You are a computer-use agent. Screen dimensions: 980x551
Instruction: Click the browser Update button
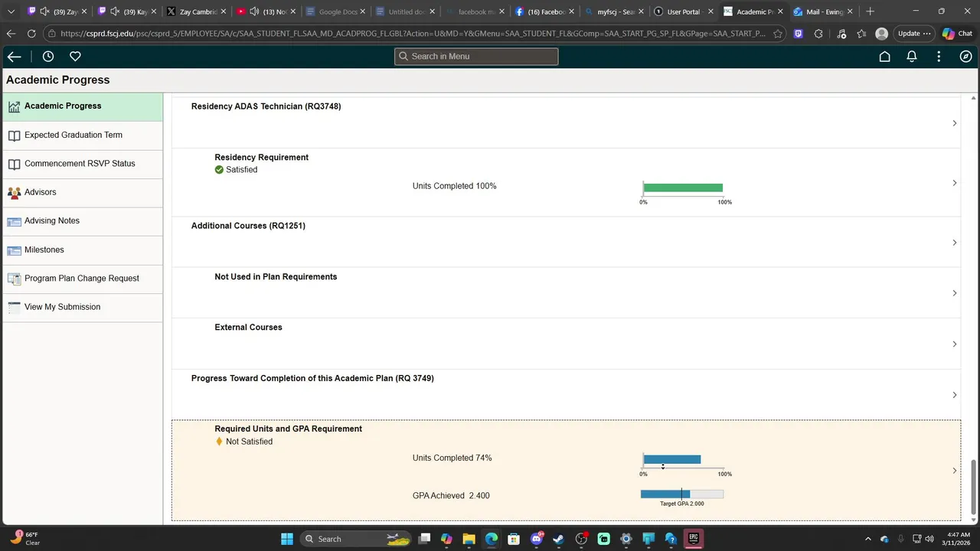point(915,34)
